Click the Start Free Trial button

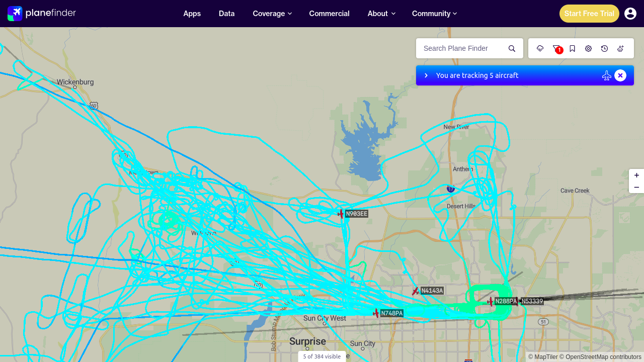[x=589, y=14]
